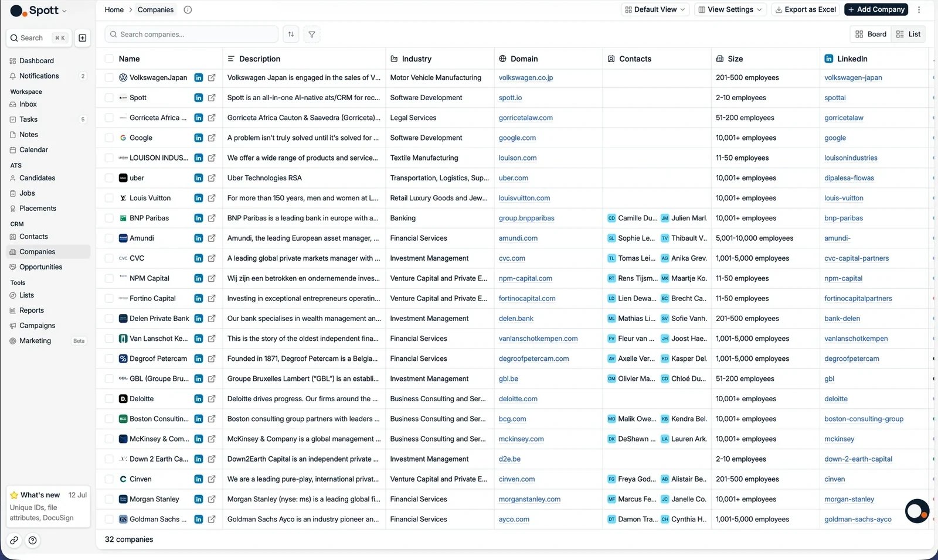Click LinkedIn icon in Louis Vuitton row

click(199, 199)
